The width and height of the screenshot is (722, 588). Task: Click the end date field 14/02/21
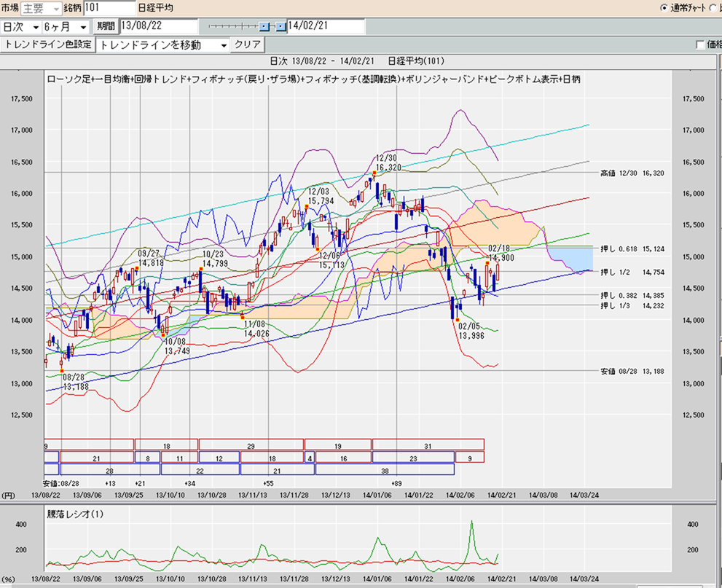pyautogui.click(x=326, y=26)
